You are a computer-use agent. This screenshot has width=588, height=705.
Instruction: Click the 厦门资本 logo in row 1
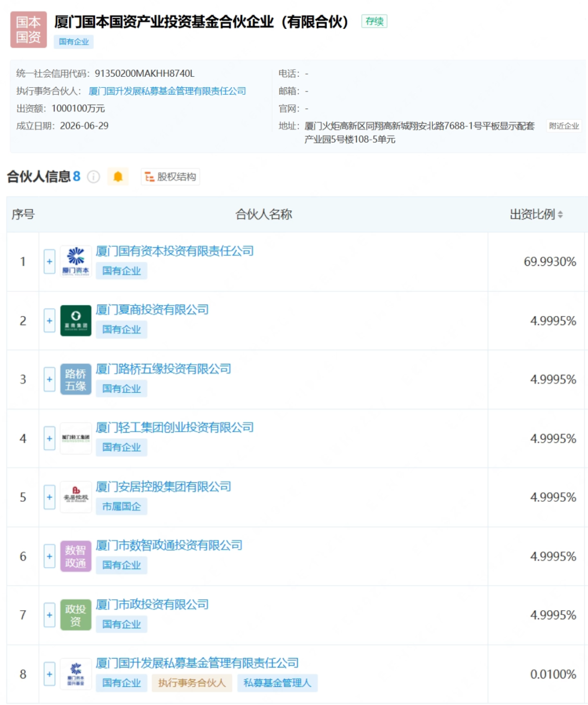point(76,262)
